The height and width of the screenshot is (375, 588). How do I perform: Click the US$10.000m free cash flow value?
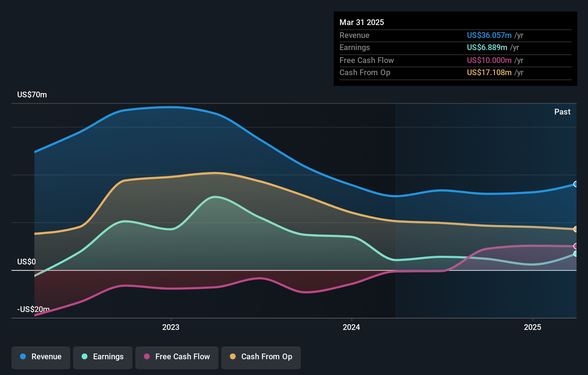489,60
